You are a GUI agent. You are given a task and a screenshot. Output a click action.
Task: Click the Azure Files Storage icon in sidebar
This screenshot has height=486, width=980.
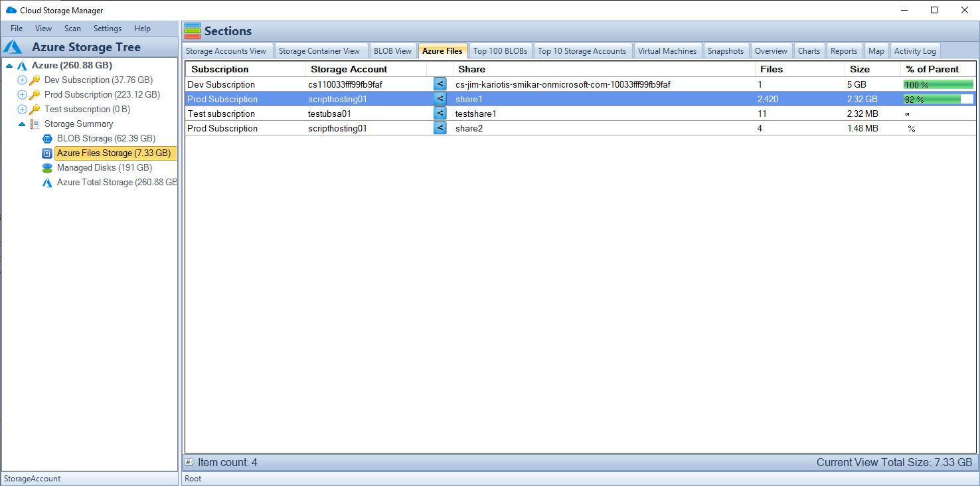click(x=46, y=153)
